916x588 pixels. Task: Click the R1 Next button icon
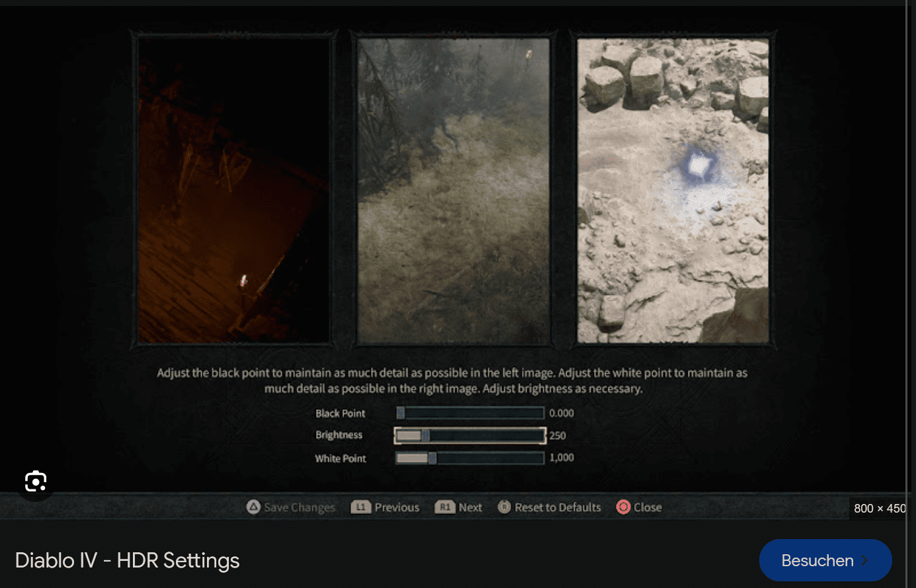[445, 507]
